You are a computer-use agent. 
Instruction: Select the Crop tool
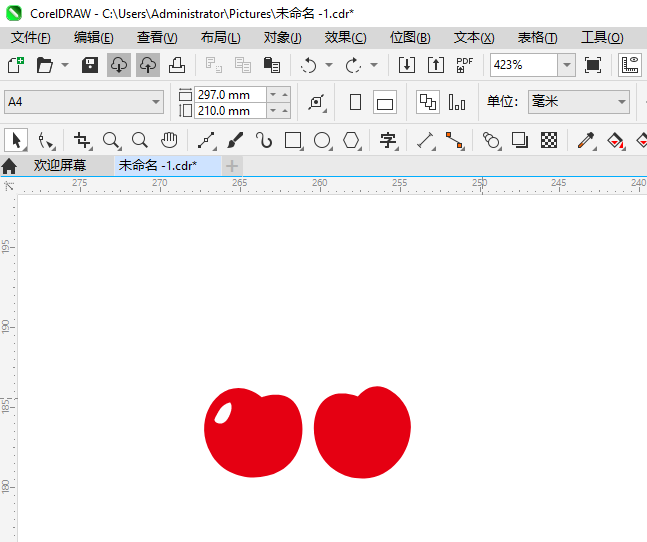tap(82, 140)
